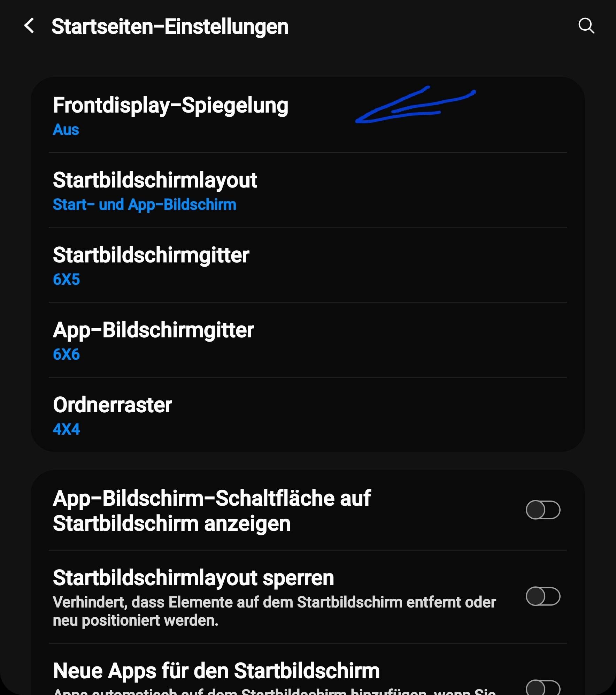Open Ordnerraster grid selection
The image size is (616, 695).
coord(308,415)
